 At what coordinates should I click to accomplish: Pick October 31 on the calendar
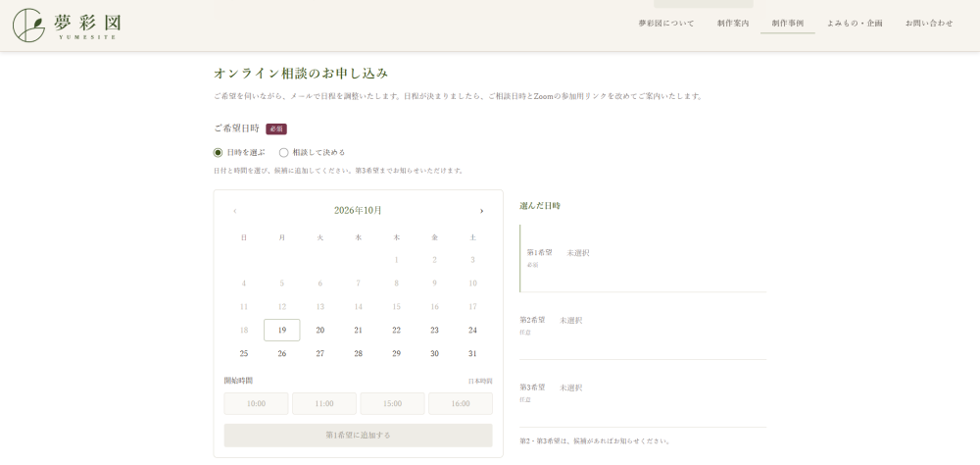pos(472,353)
